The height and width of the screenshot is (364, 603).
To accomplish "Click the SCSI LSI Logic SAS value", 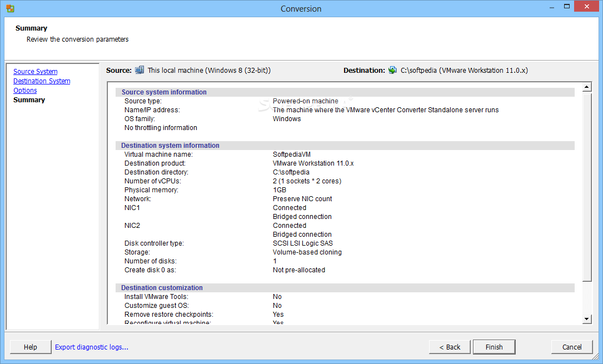I will click(303, 243).
